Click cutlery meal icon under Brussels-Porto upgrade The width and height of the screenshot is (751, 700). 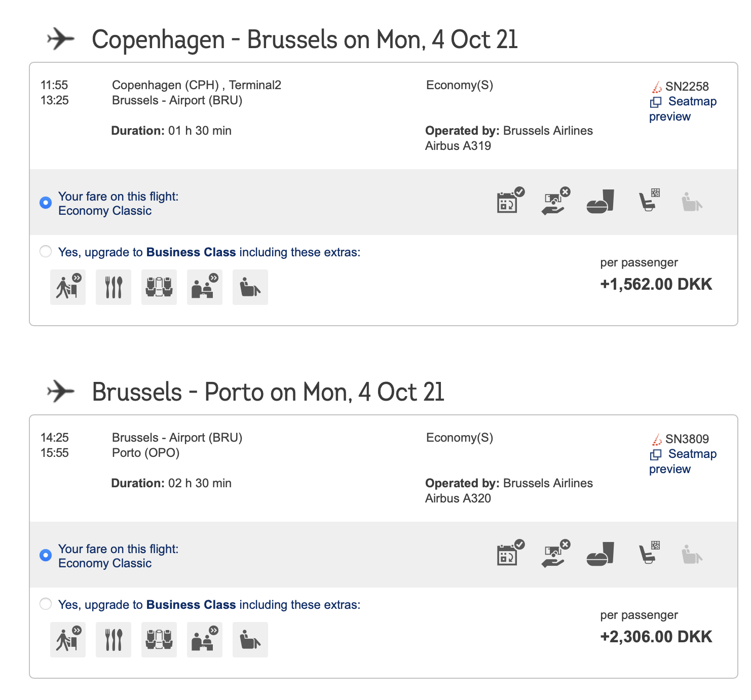(x=114, y=640)
